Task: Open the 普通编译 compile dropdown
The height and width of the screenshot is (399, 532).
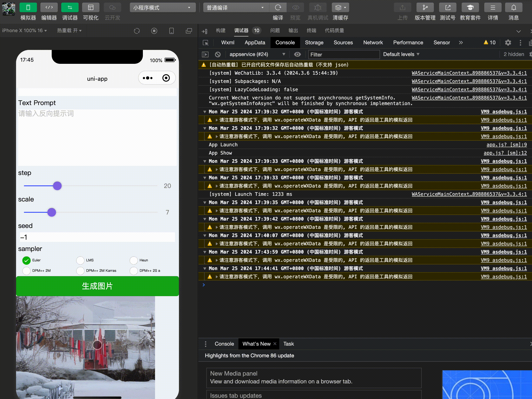Action: coord(236,7)
